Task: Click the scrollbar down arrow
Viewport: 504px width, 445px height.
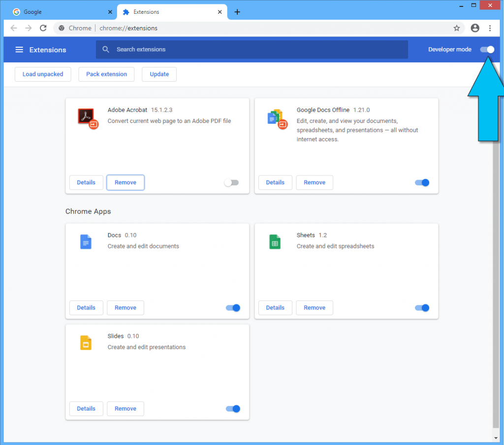Action: (x=496, y=438)
